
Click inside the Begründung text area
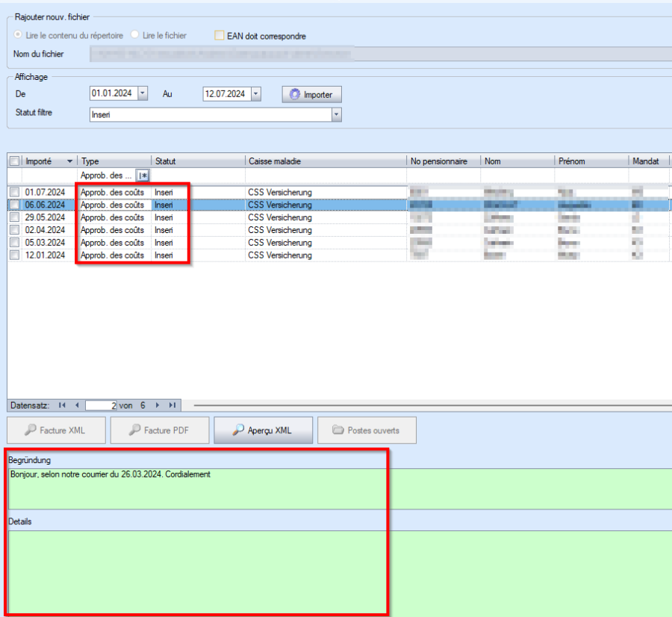coord(340,489)
